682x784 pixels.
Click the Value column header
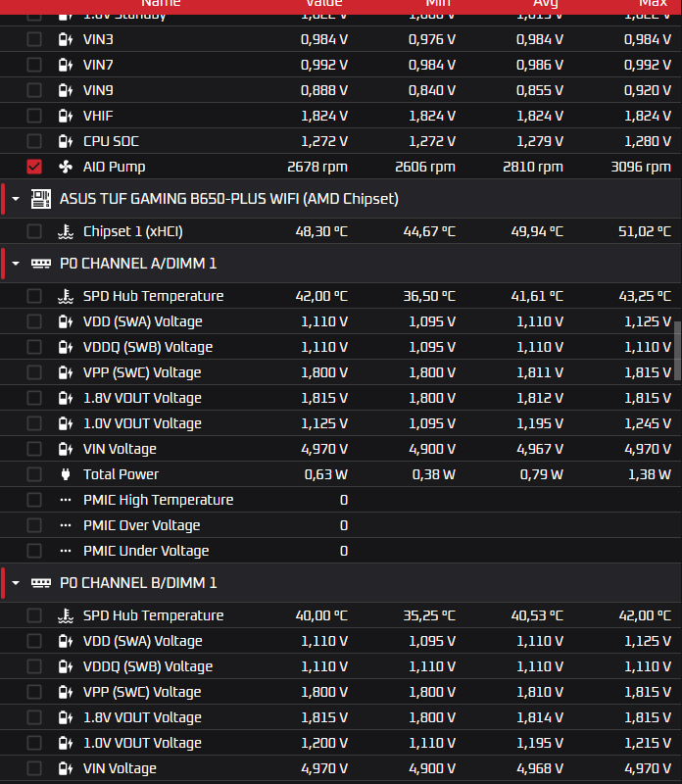[324, 3]
